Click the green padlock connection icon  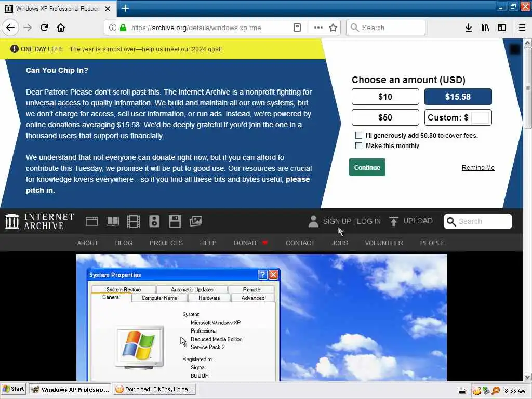pos(123,28)
